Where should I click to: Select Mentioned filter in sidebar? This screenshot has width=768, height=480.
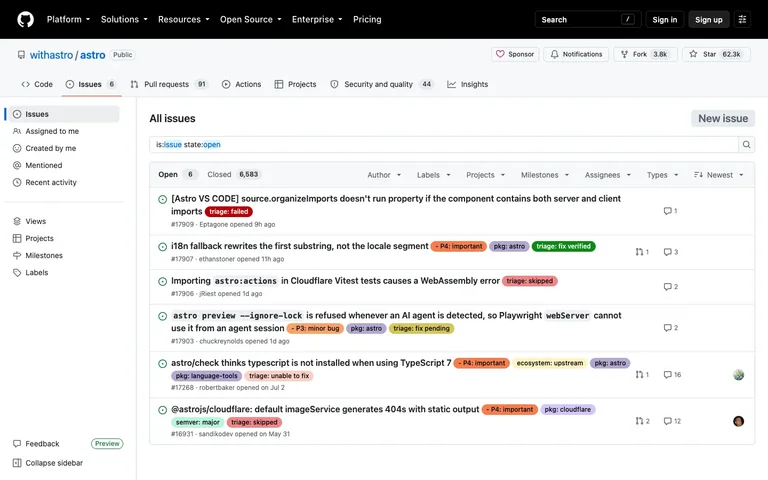[64, 166]
